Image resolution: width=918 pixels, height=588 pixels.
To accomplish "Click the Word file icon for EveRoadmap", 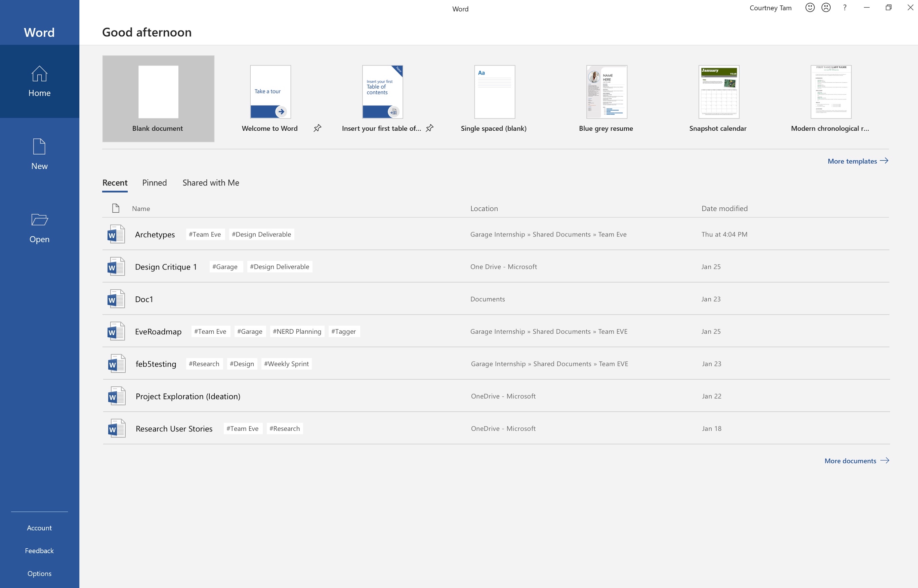I will pyautogui.click(x=116, y=331).
